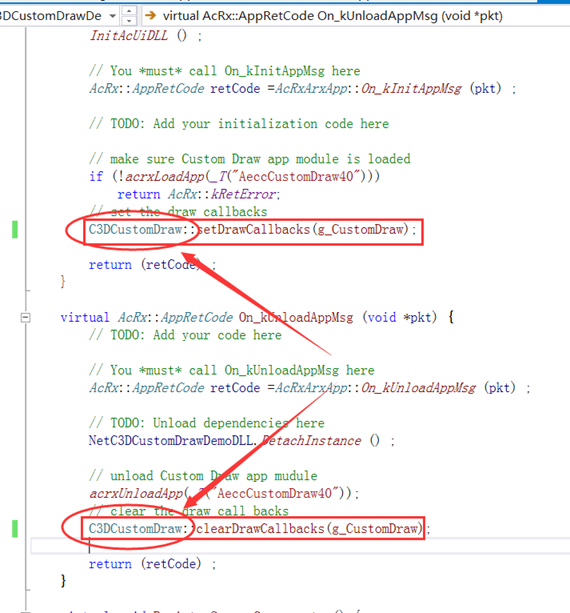The width and height of the screenshot is (570, 613).
Task: Click the comment "unload Custom Draw app mudule"
Action: (x=203, y=476)
